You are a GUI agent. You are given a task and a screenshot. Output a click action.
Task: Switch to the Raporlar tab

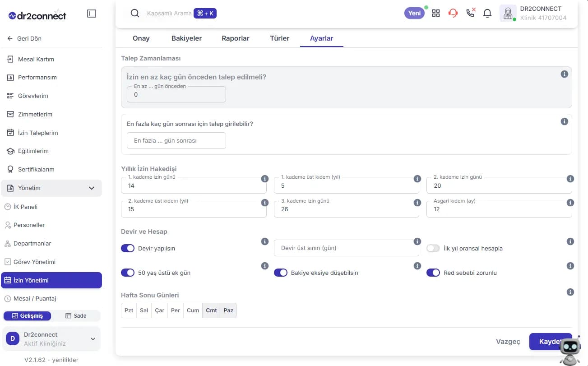pos(236,38)
